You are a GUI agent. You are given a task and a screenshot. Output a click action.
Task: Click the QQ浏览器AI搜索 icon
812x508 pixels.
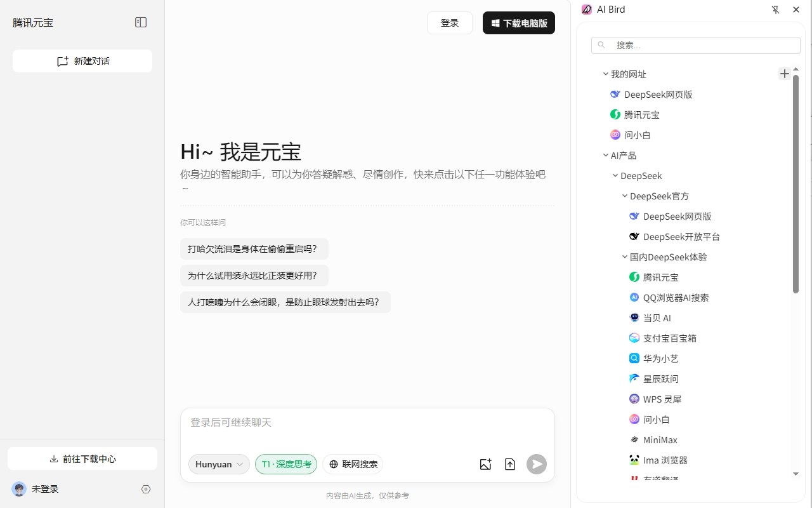634,297
